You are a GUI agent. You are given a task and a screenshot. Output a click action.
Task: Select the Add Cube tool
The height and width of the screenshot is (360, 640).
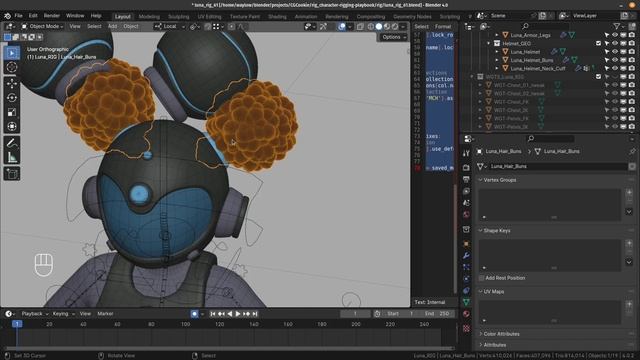(11, 174)
